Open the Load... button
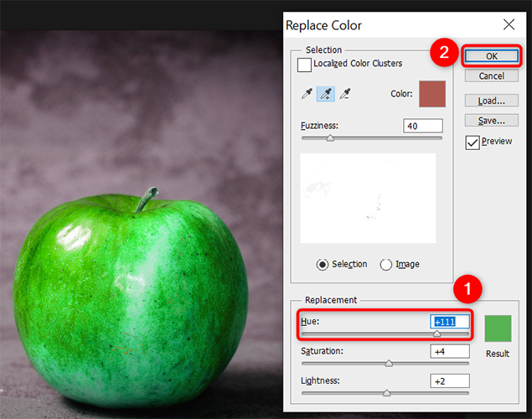The width and height of the screenshot is (532, 419). [492, 101]
